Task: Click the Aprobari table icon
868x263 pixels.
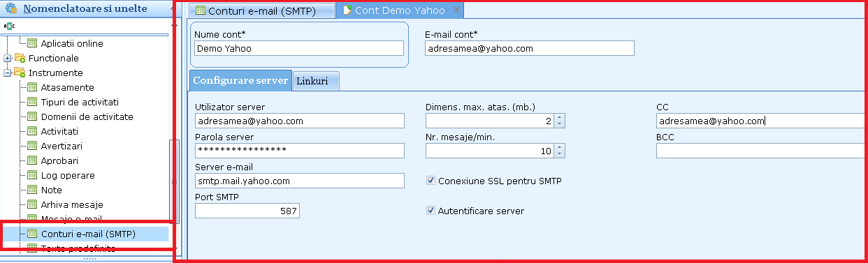Action: coord(32,160)
